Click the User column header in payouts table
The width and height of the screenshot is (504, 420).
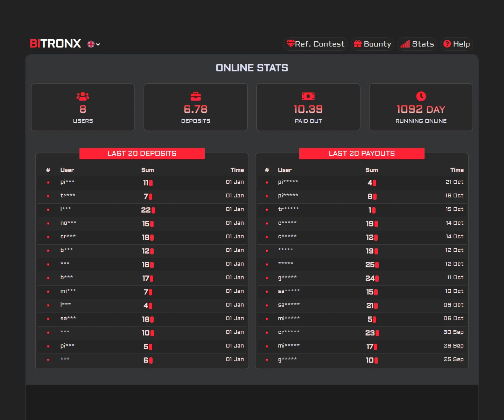tap(285, 170)
